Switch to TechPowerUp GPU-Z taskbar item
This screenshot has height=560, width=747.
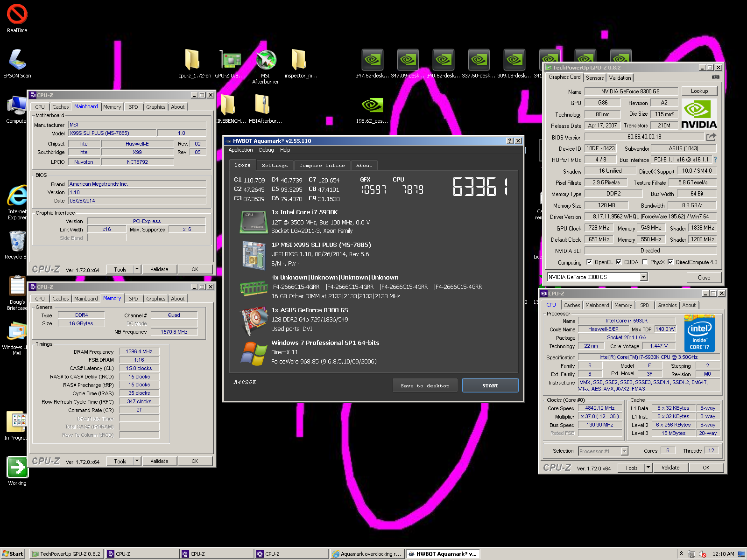pos(66,554)
